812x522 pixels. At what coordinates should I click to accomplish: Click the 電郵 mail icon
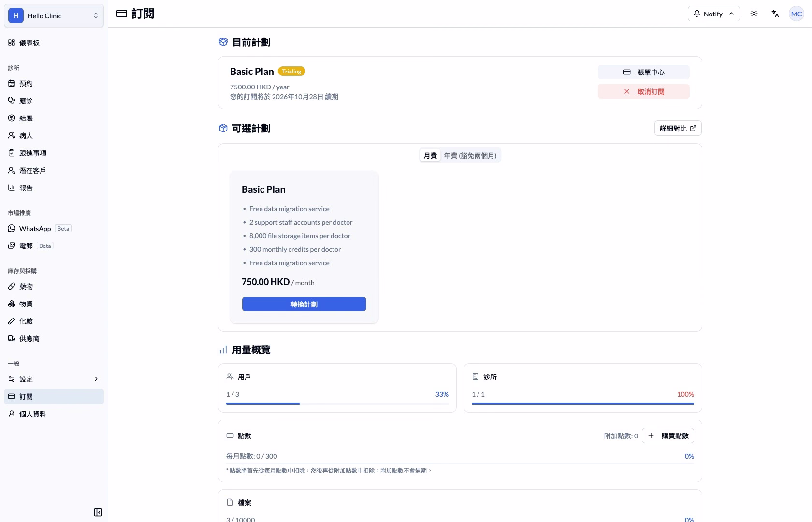coord(12,246)
